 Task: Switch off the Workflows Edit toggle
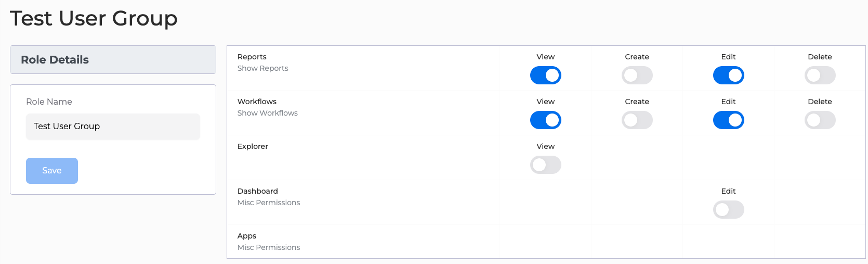click(728, 120)
